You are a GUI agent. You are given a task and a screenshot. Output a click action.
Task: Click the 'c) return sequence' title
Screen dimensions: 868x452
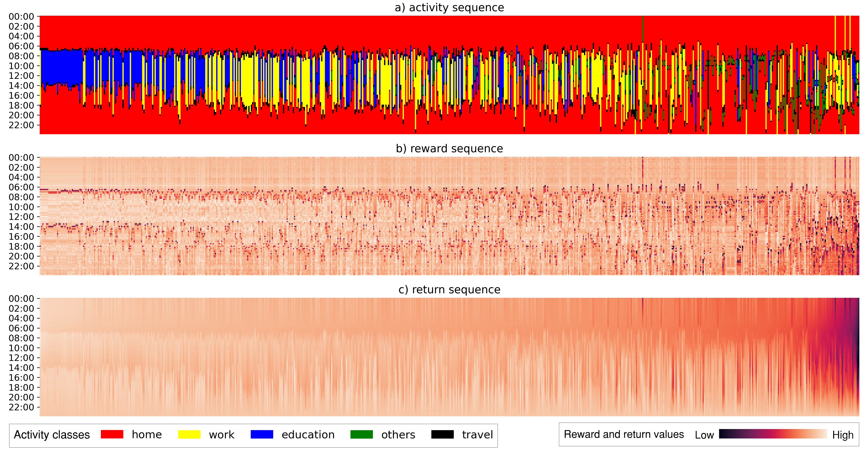[x=449, y=289]
